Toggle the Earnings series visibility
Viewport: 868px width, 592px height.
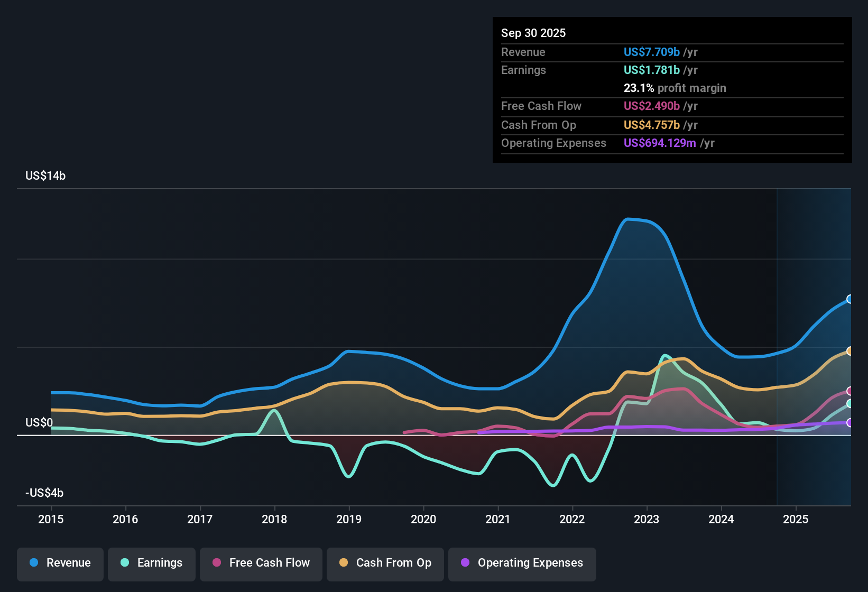coord(151,563)
